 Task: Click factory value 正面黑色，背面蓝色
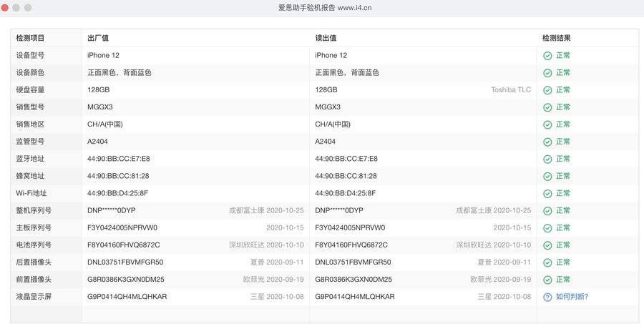click(x=119, y=72)
